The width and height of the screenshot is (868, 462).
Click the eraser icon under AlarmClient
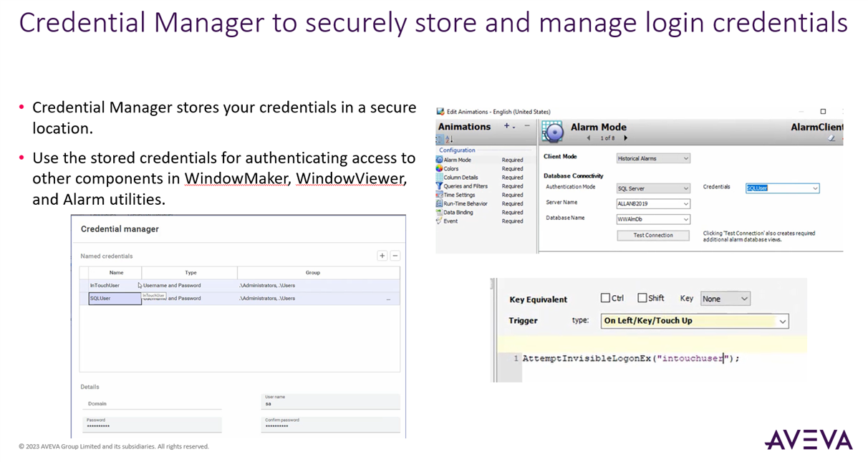pos(832,138)
